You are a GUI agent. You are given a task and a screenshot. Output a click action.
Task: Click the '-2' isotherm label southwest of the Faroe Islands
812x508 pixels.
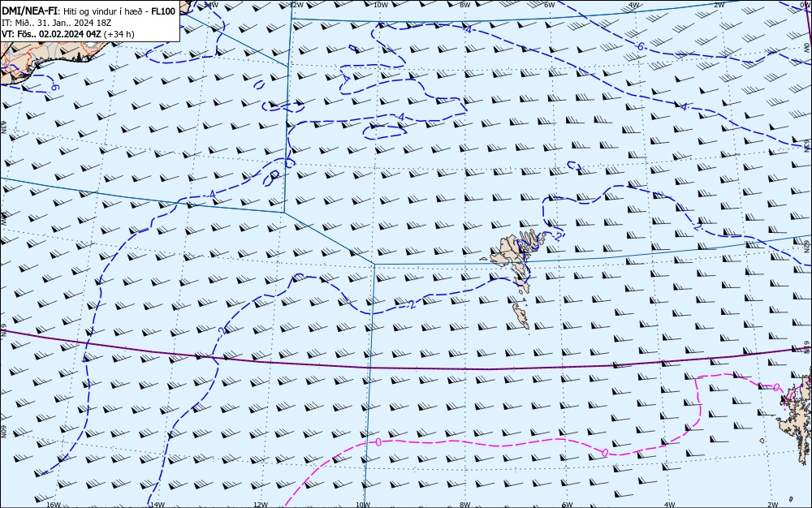click(411, 304)
